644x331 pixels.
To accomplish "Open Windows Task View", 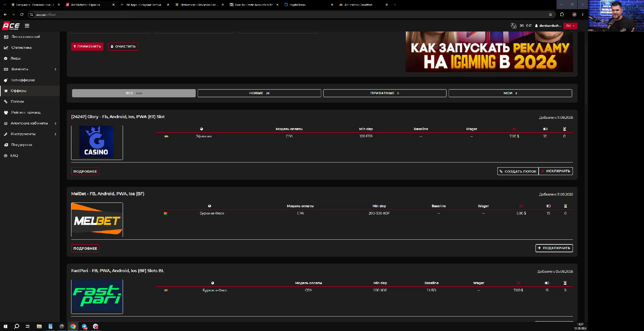I will [x=28, y=327].
